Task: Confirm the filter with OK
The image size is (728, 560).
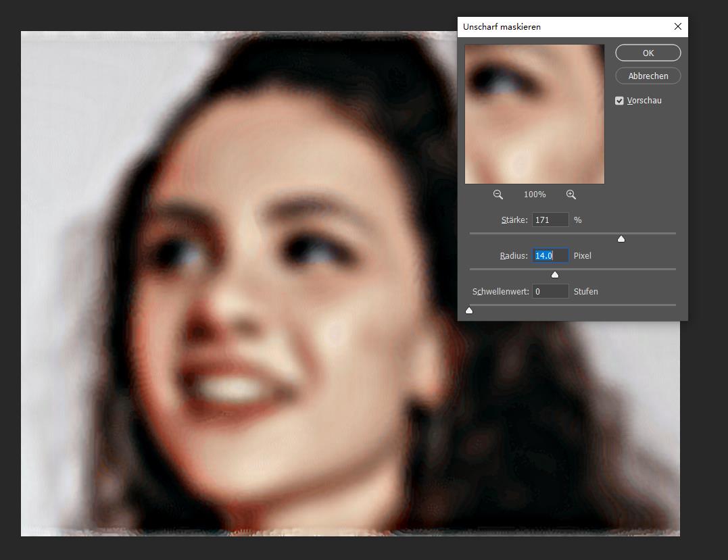Action: pyautogui.click(x=648, y=53)
